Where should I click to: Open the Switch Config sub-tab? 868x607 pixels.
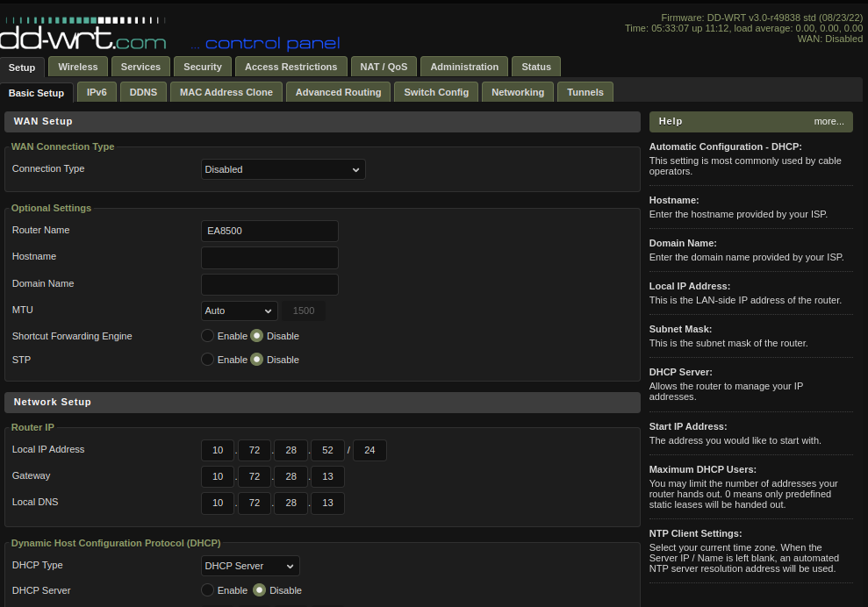click(x=436, y=92)
